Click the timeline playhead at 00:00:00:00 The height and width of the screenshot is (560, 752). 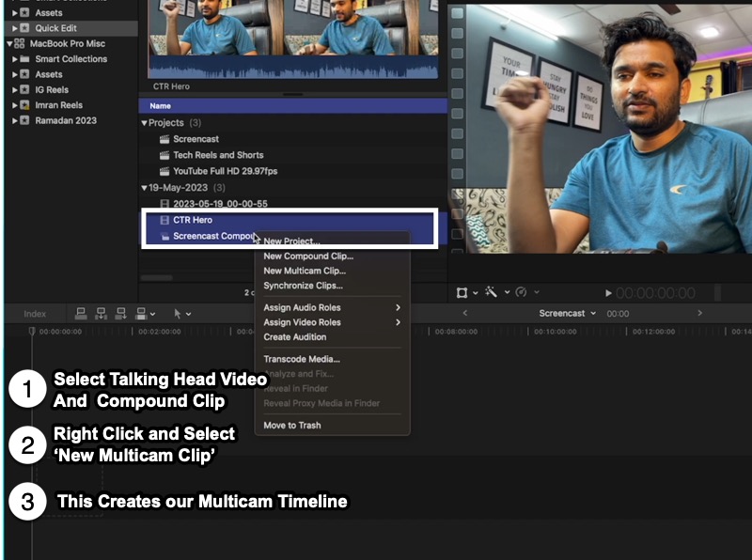click(32, 331)
